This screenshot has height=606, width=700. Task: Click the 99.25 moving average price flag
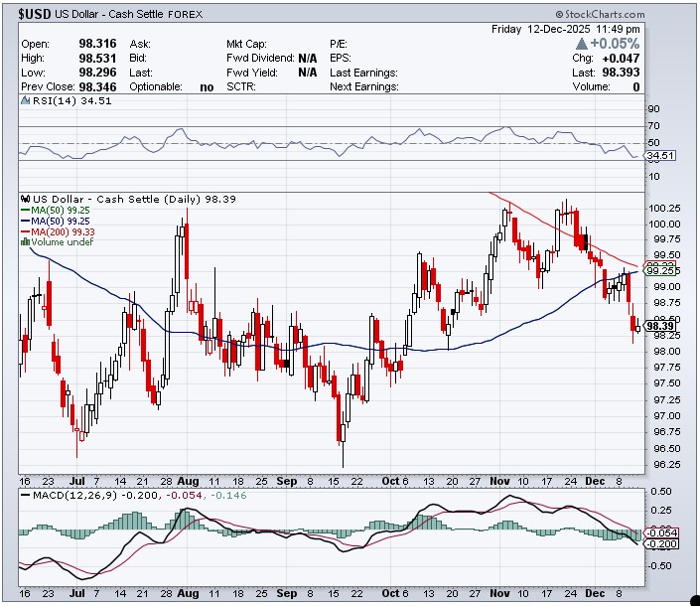[x=660, y=270]
